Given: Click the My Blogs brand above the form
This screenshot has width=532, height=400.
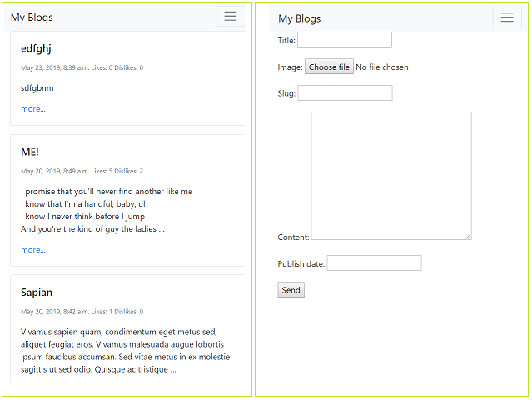Looking at the screenshot, I should (299, 18).
